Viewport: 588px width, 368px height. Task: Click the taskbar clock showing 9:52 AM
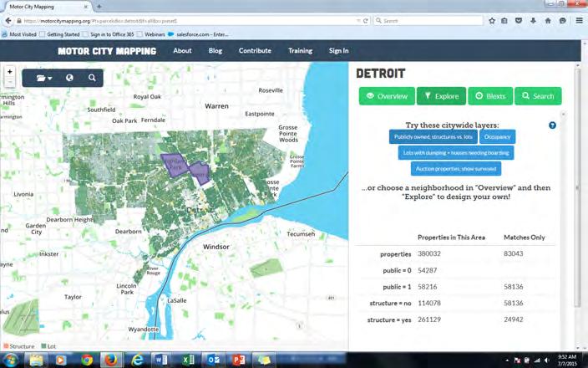pos(567,360)
